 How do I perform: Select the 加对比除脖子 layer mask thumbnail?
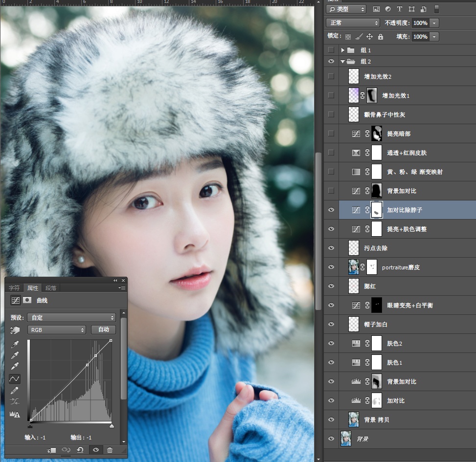[x=376, y=210]
